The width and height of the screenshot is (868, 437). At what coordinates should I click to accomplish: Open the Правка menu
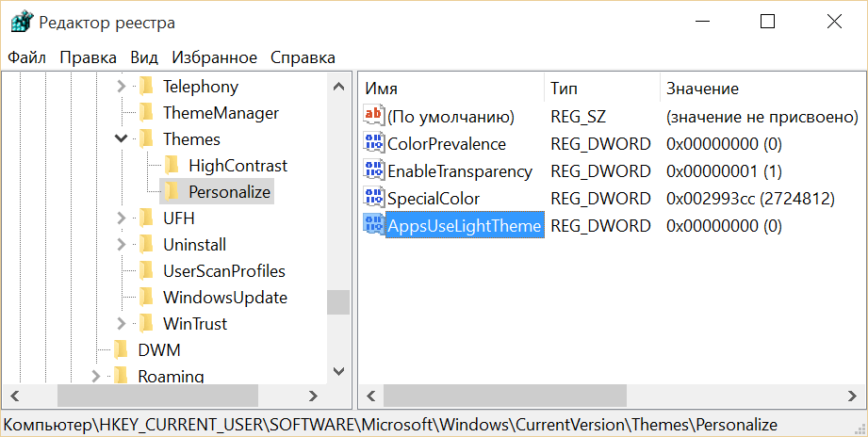(x=88, y=57)
